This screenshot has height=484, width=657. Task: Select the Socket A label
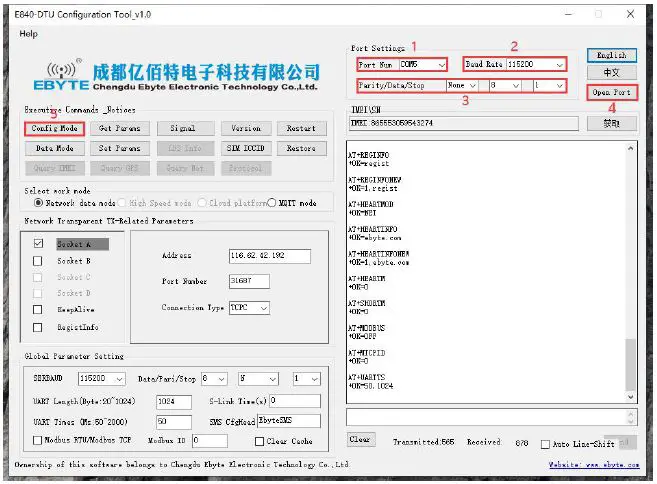coord(83,244)
